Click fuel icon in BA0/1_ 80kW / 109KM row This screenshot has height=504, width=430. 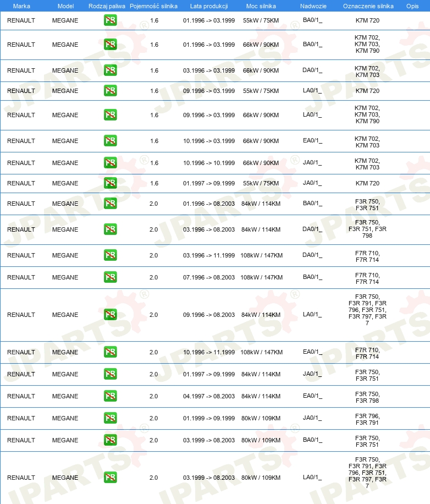pos(110,440)
